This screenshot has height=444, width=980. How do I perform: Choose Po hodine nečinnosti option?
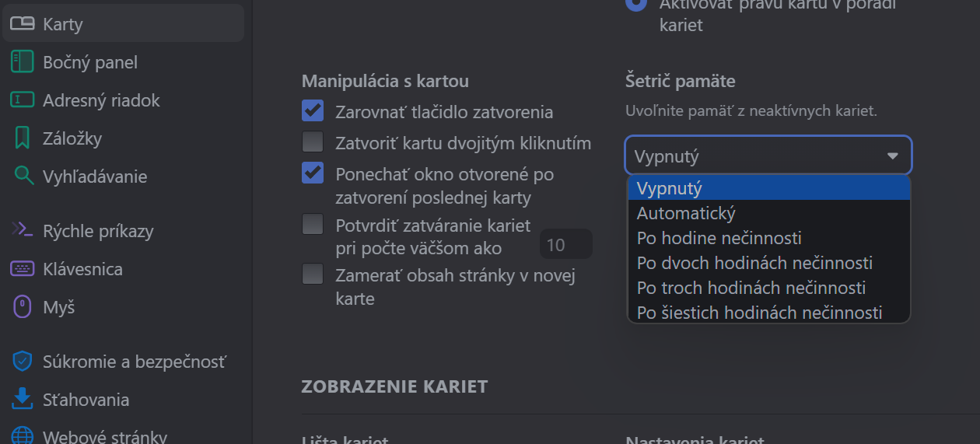[719, 238]
